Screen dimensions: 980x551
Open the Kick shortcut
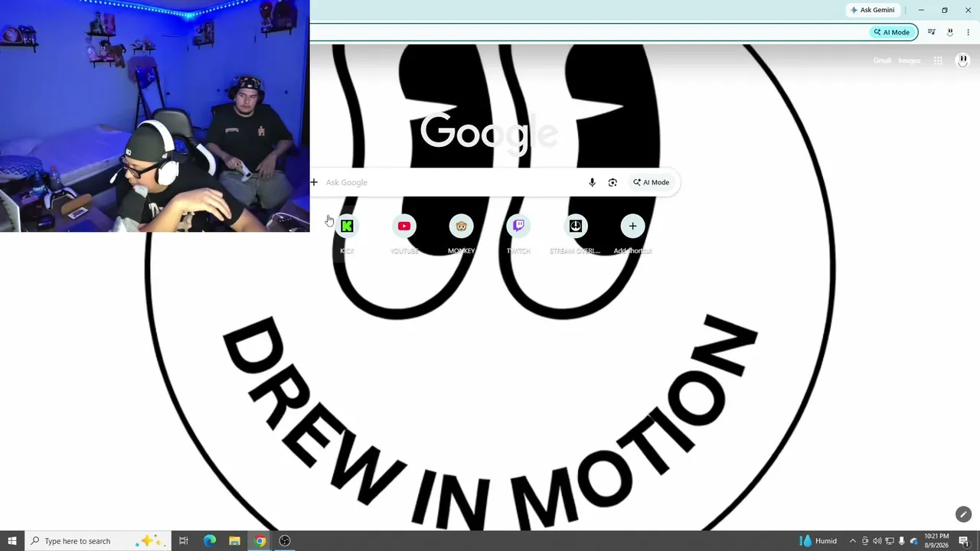pyautogui.click(x=347, y=227)
